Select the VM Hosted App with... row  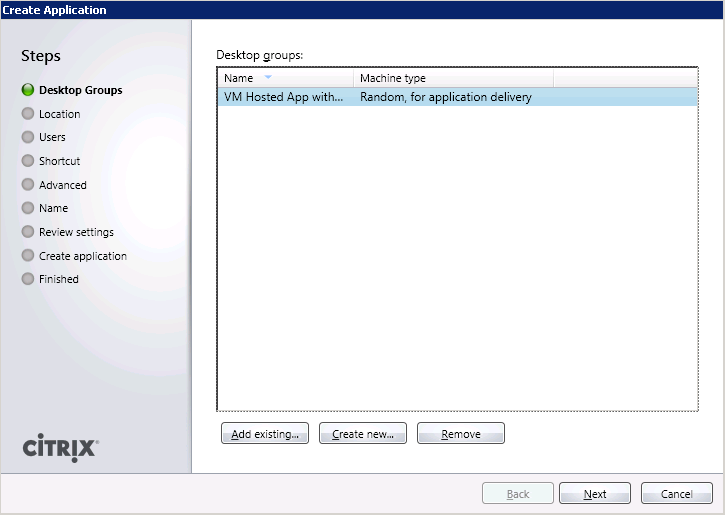[x=457, y=97]
